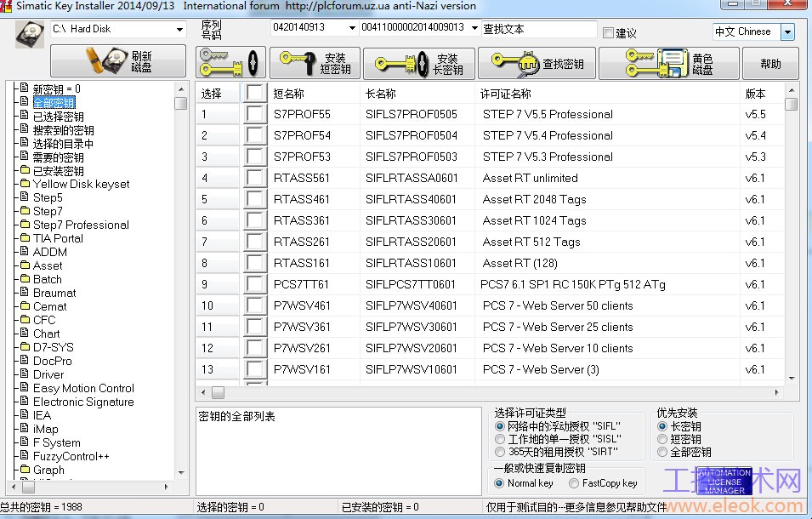The image size is (812, 519).
Task: Open the Graph folder in tree
Action: pyautogui.click(x=48, y=470)
